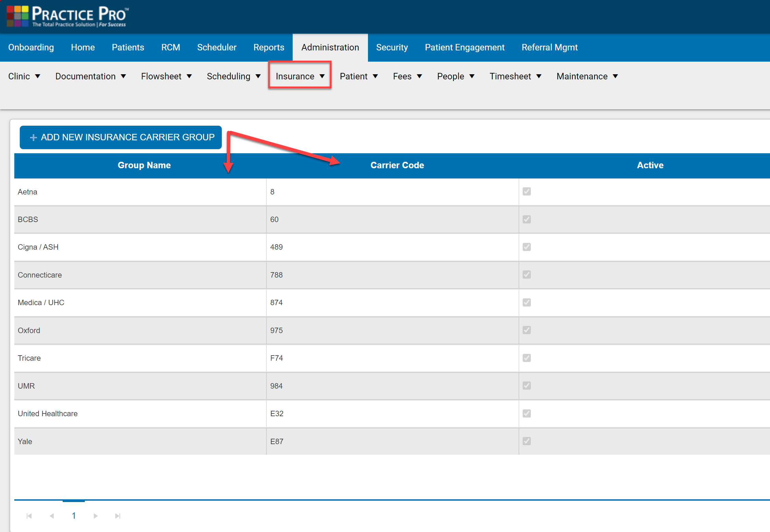Open the Clinic dropdown menu
The width and height of the screenshot is (770, 532).
(x=24, y=76)
